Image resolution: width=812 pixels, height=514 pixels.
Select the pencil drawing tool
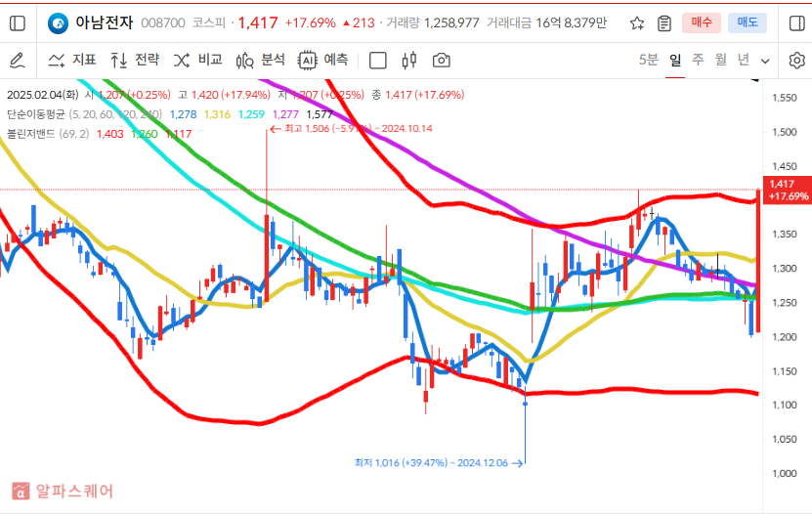[17, 61]
